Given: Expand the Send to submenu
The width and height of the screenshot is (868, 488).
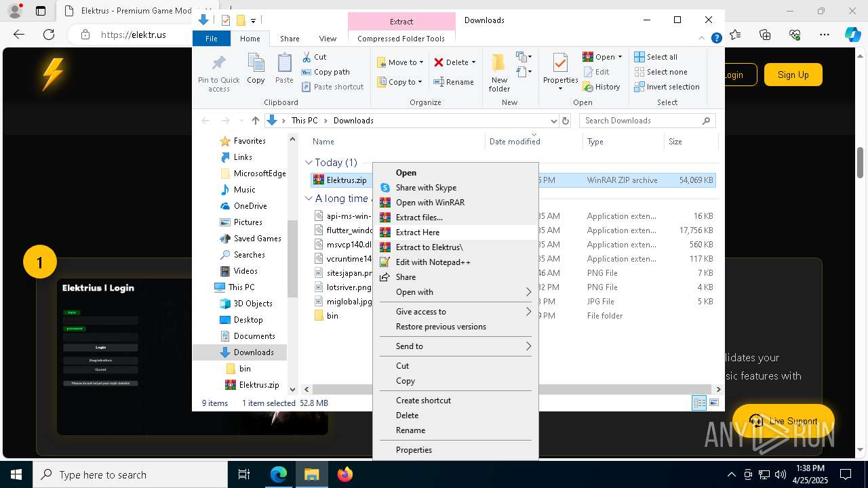Looking at the screenshot, I should (x=456, y=346).
